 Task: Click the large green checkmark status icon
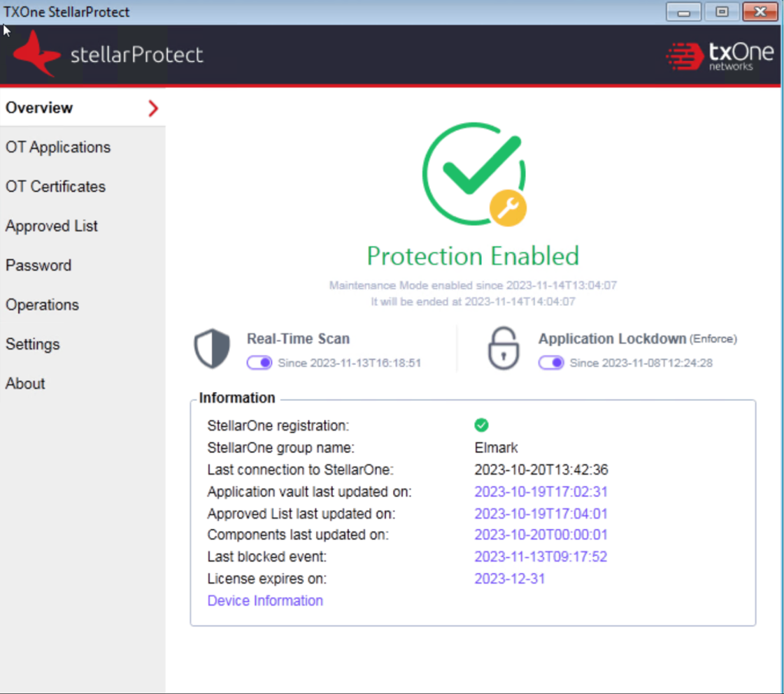tap(473, 173)
